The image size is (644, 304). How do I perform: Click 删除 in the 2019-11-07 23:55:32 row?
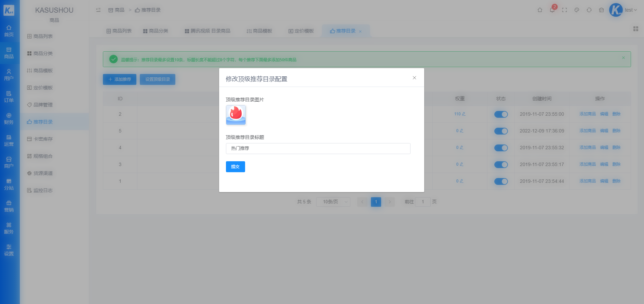[x=616, y=148]
